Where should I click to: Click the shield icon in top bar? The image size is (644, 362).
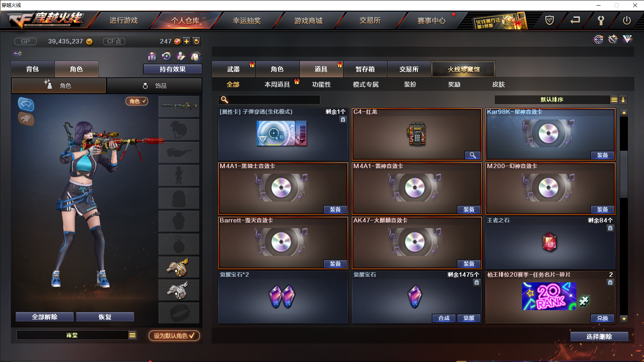[549, 20]
